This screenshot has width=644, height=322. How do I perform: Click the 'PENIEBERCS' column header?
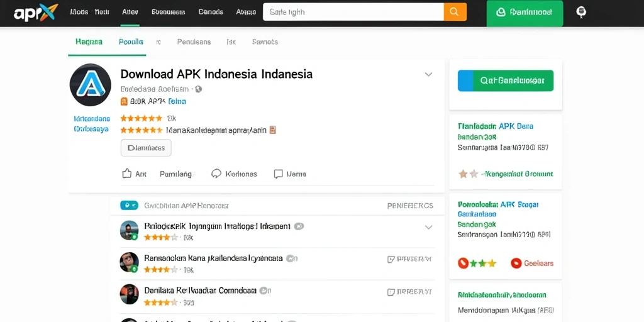pos(410,206)
